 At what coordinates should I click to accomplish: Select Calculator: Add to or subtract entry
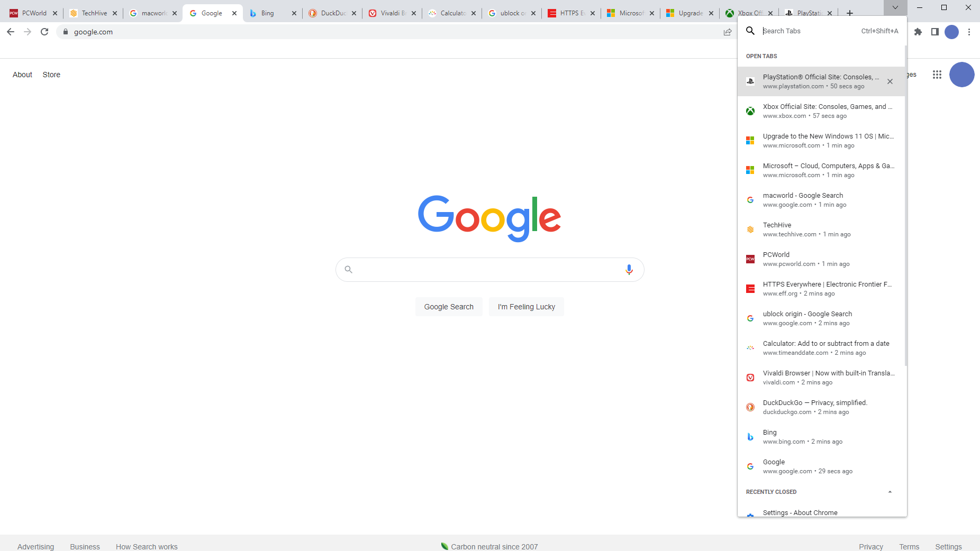coord(821,348)
